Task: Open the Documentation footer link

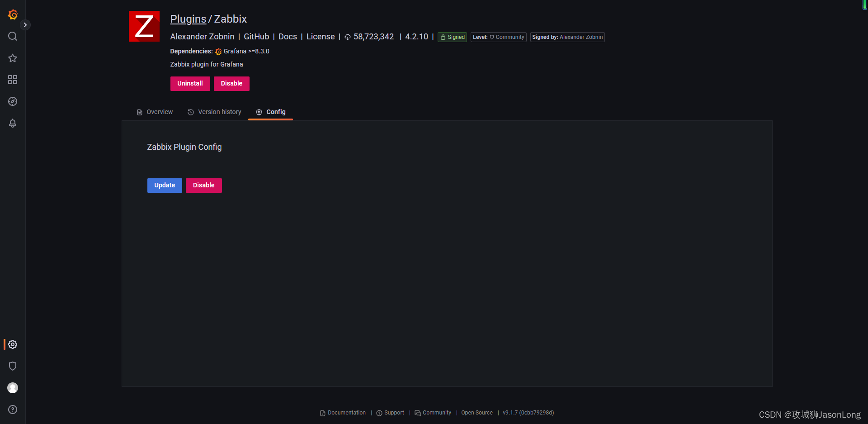Action: [x=343, y=413]
